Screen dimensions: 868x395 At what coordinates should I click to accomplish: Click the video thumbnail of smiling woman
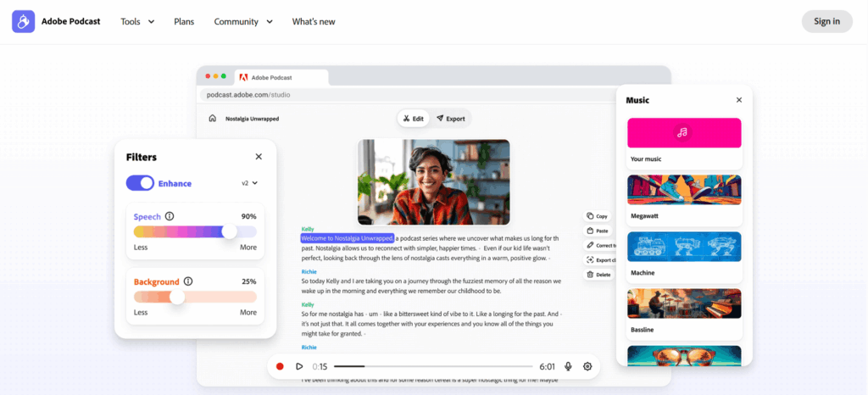click(434, 182)
